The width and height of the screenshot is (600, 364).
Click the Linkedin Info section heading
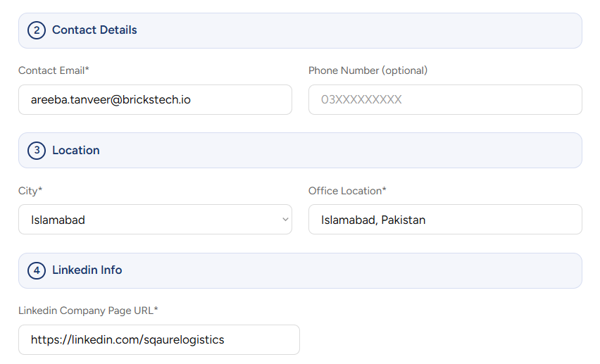[87, 270]
